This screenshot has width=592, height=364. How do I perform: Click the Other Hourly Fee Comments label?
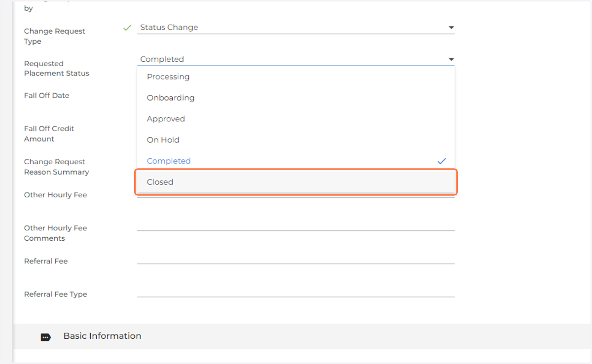pyautogui.click(x=56, y=233)
